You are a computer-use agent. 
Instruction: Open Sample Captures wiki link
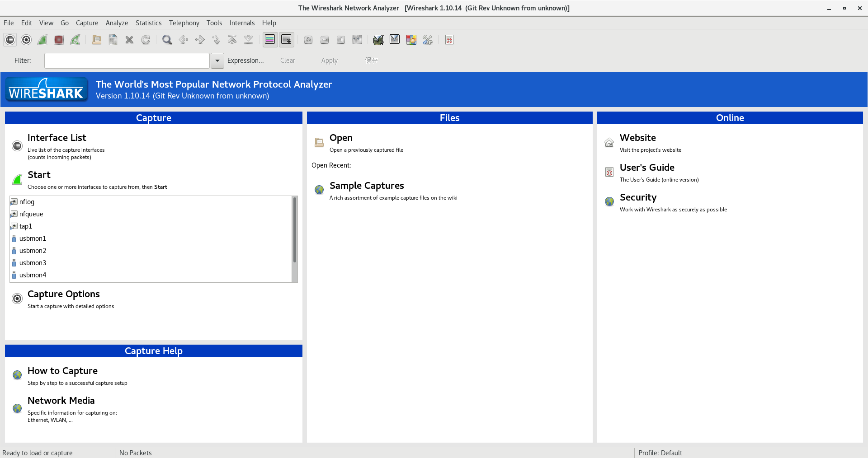point(367,186)
